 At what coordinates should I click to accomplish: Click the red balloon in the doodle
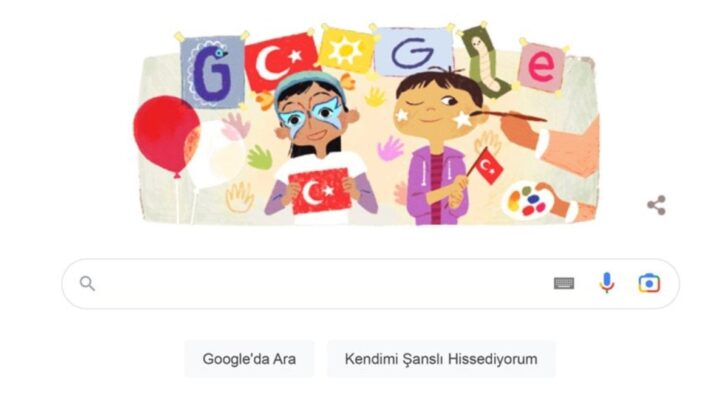pos(166,136)
